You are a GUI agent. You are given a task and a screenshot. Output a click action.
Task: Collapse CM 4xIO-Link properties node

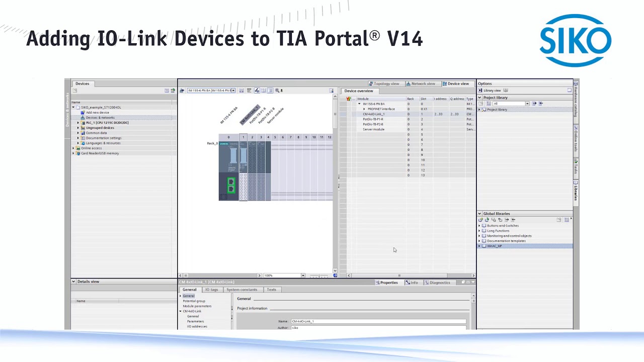[180, 311]
